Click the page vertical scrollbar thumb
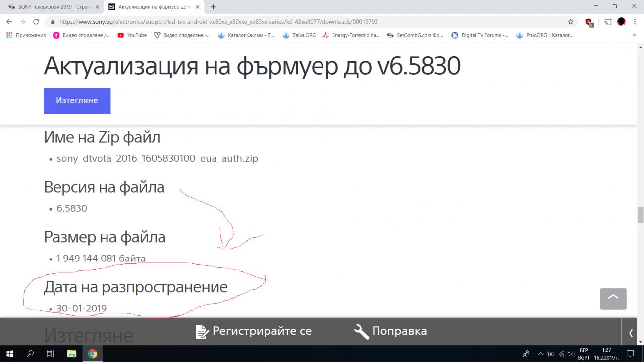This screenshot has height=362, width=644. tap(640, 215)
